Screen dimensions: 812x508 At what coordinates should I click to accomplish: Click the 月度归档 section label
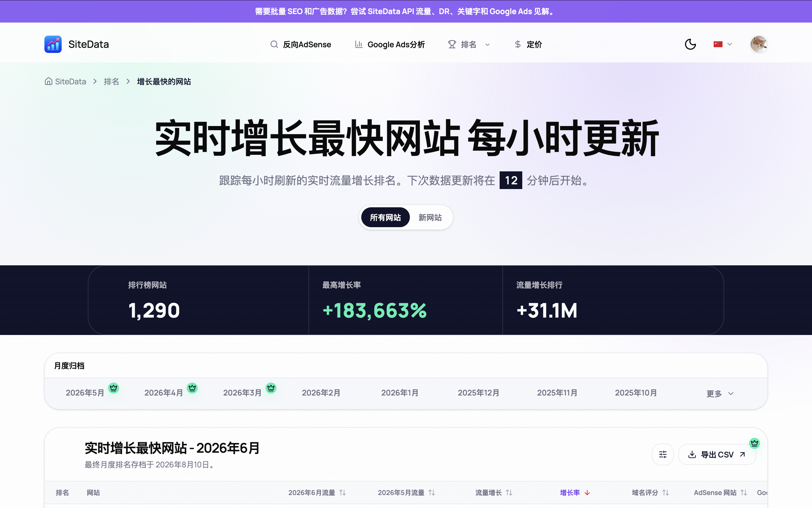tap(69, 366)
